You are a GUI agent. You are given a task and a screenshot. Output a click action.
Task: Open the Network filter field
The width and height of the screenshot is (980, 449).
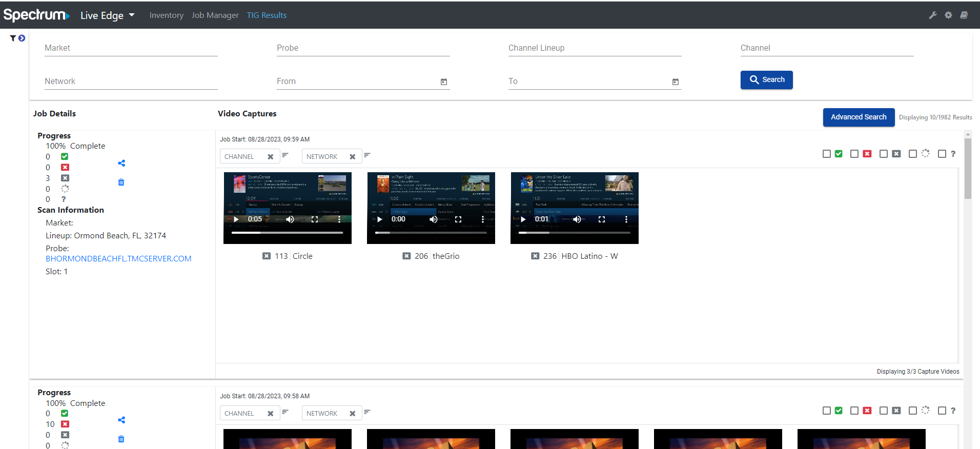[x=131, y=81]
